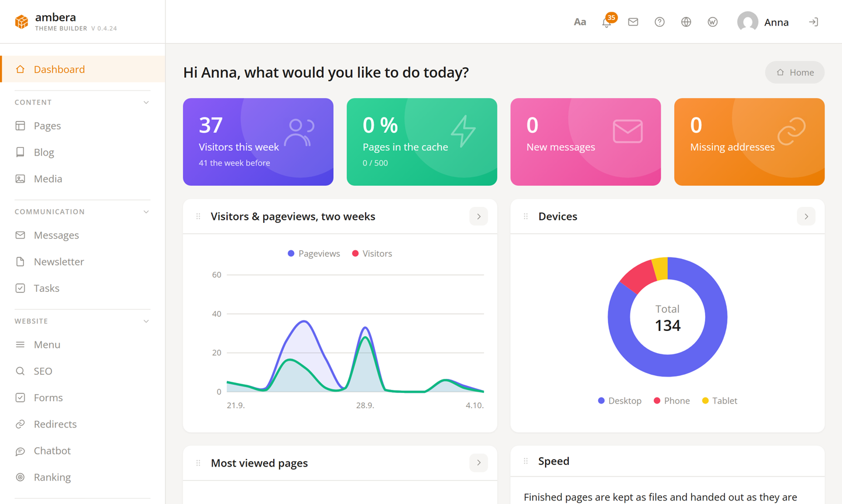Open the globe language icon
The width and height of the screenshot is (842, 504).
coord(686,22)
